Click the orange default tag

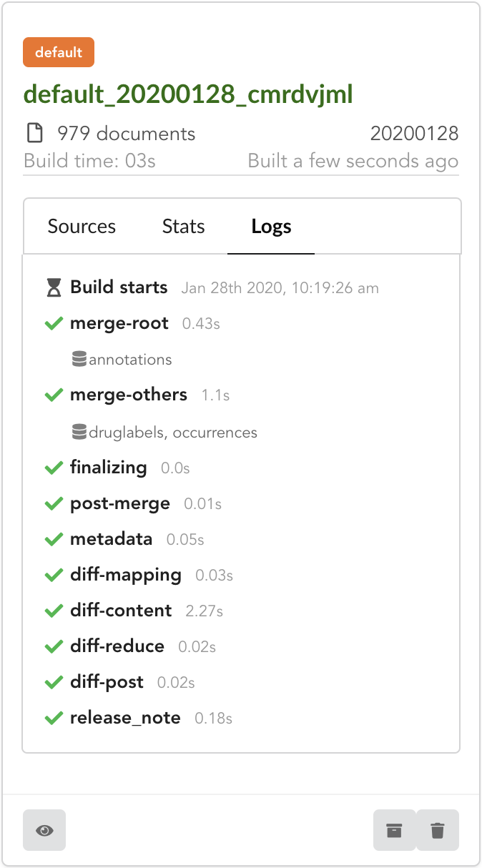coord(59,52)
